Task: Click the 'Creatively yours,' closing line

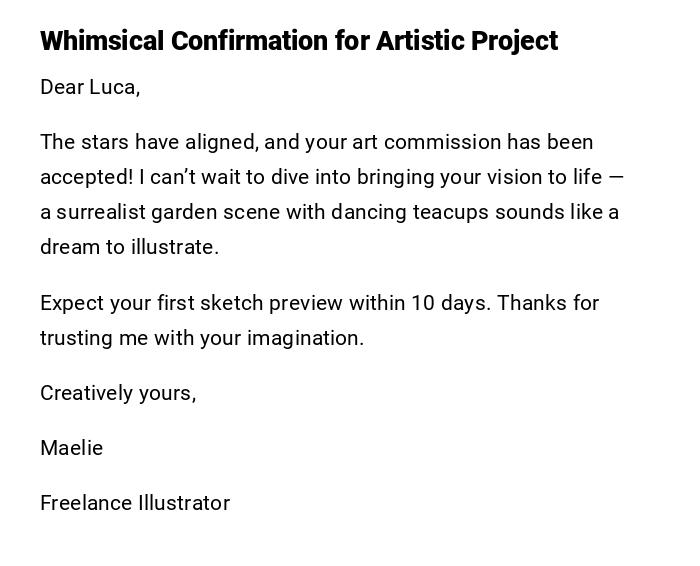Action: [118, 393]
